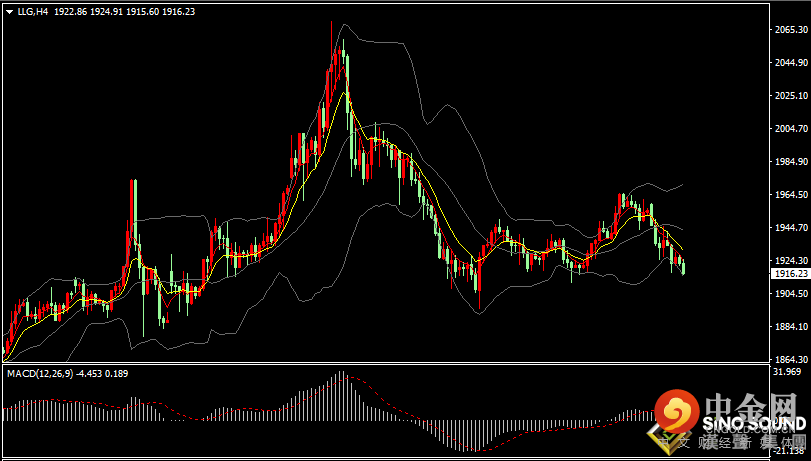
Task: Expand the triangle menu beside LLG,H4
Action: click(10, 12)
